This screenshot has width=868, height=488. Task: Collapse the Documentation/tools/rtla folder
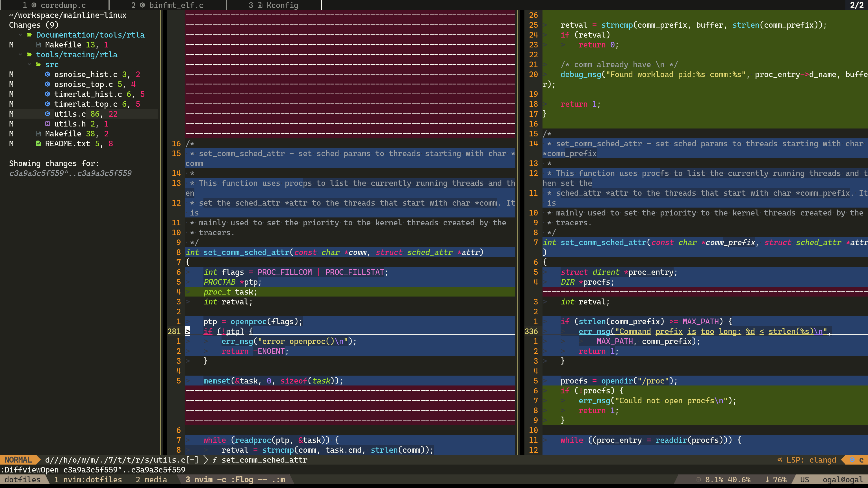[21, 35]
